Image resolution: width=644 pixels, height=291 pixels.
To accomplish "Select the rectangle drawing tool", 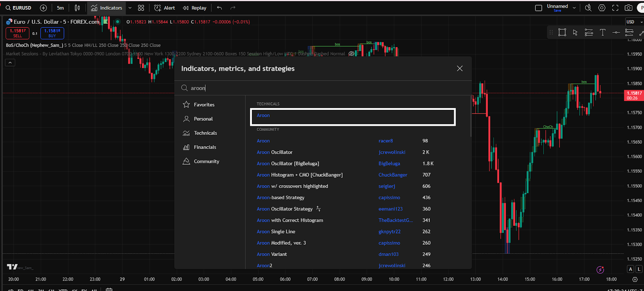I will [x=562, y=33].
